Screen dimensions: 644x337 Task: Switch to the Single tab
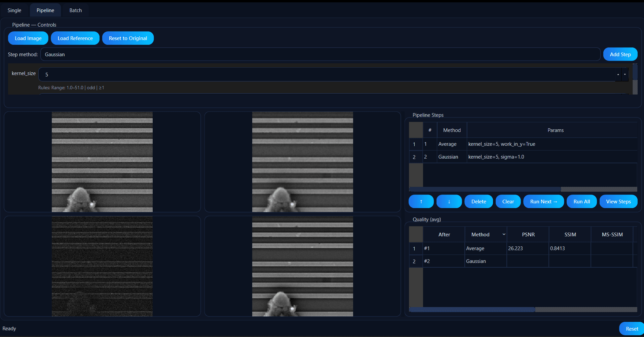(x=14, y=10)
